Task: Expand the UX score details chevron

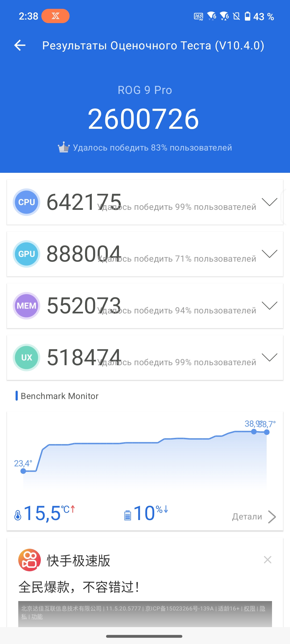Action: click(270, 357)
